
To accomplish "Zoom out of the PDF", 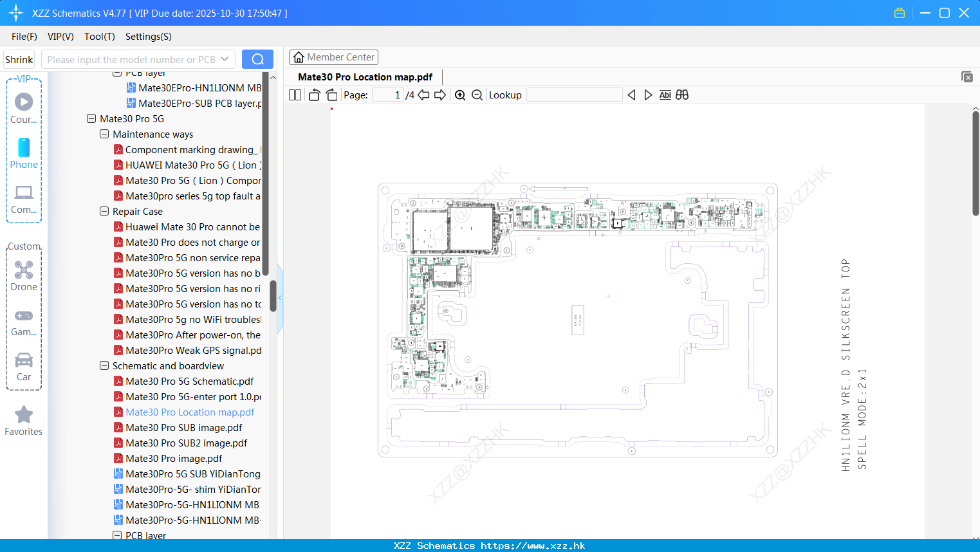I will click(x=477, y=95).
